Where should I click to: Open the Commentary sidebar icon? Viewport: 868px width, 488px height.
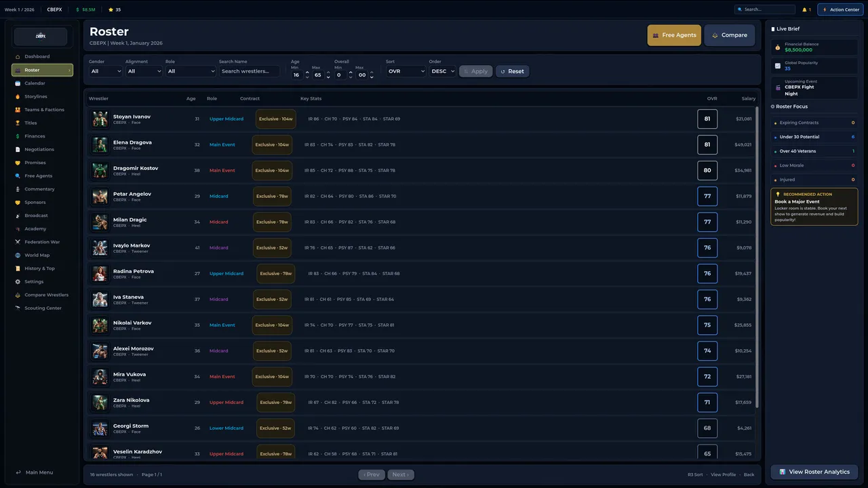18,189
